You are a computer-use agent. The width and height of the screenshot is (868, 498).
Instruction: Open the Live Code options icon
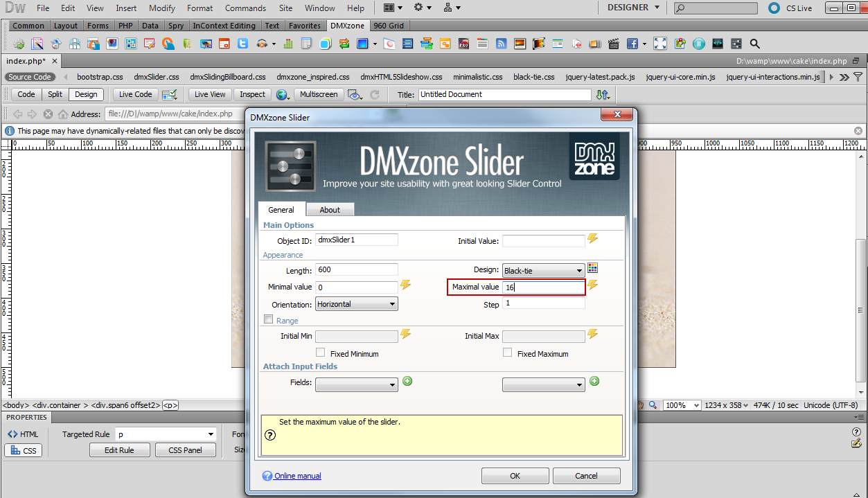coord(170,95)
